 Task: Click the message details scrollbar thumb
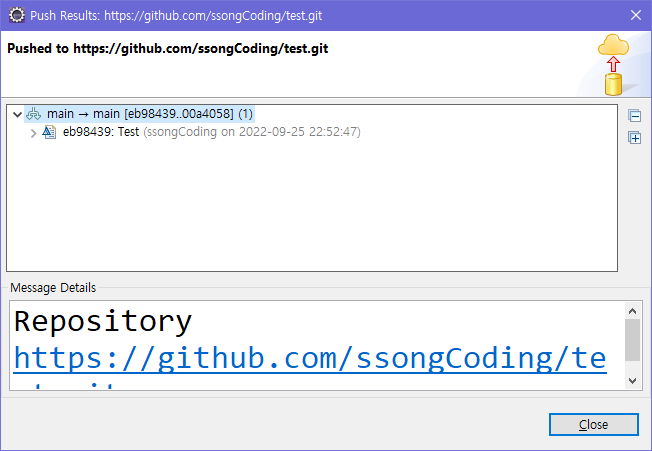pos(632,340)
